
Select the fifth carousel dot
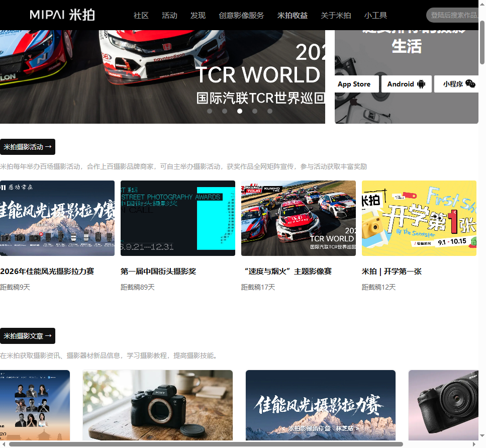270,111
